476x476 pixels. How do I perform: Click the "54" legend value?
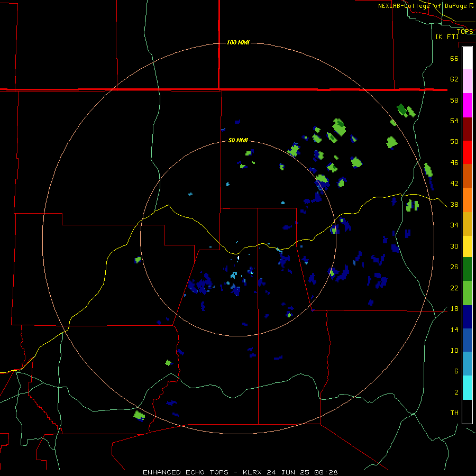point(454,121)
